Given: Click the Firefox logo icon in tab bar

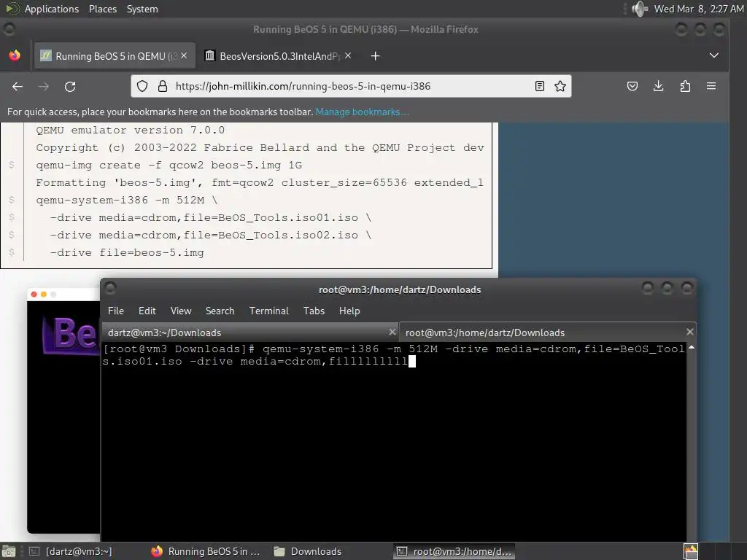Looking at the screenshot, I should tap(15, 55).
